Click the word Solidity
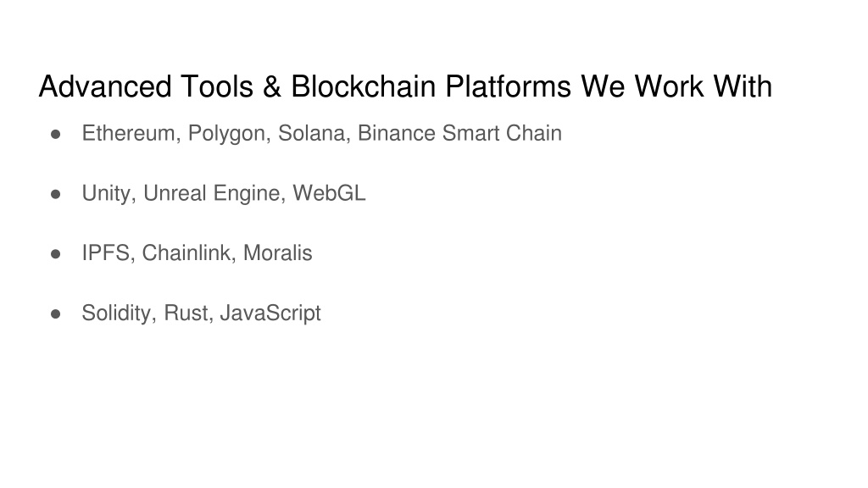This screenshot has height=488, width=868. pos(116,313)
